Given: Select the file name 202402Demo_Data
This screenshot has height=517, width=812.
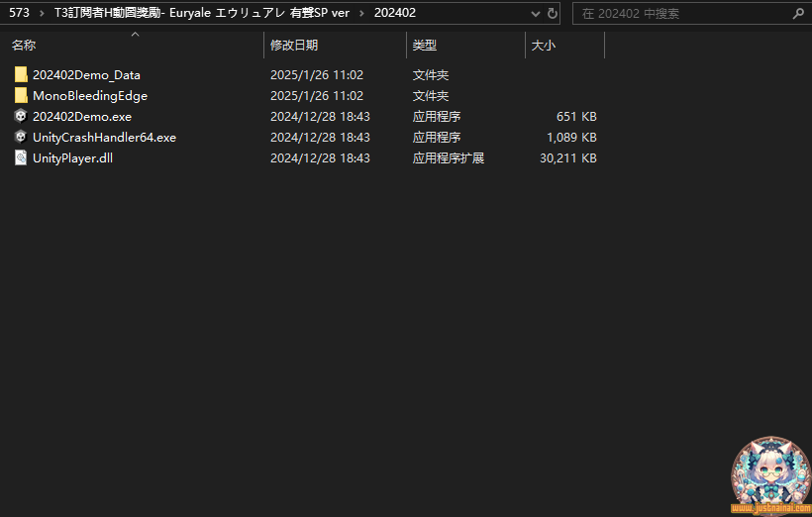Looking at the screenshot, I should tap(86, 74).
